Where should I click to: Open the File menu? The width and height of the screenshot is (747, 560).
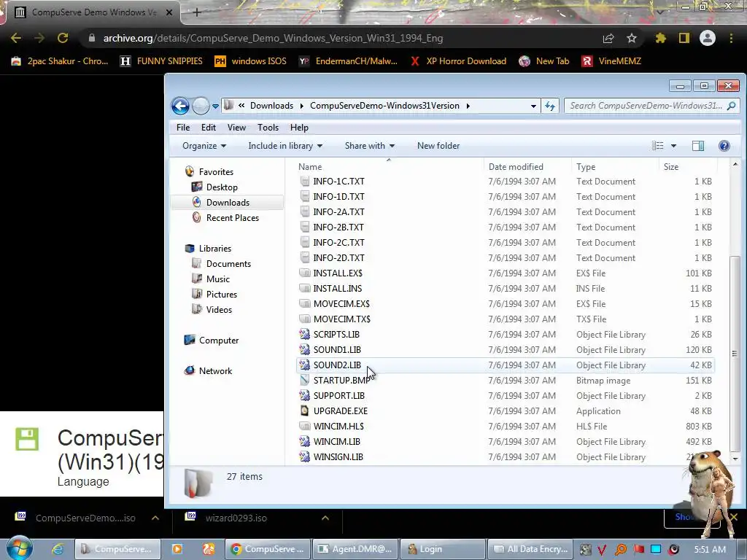click(183, 128)
